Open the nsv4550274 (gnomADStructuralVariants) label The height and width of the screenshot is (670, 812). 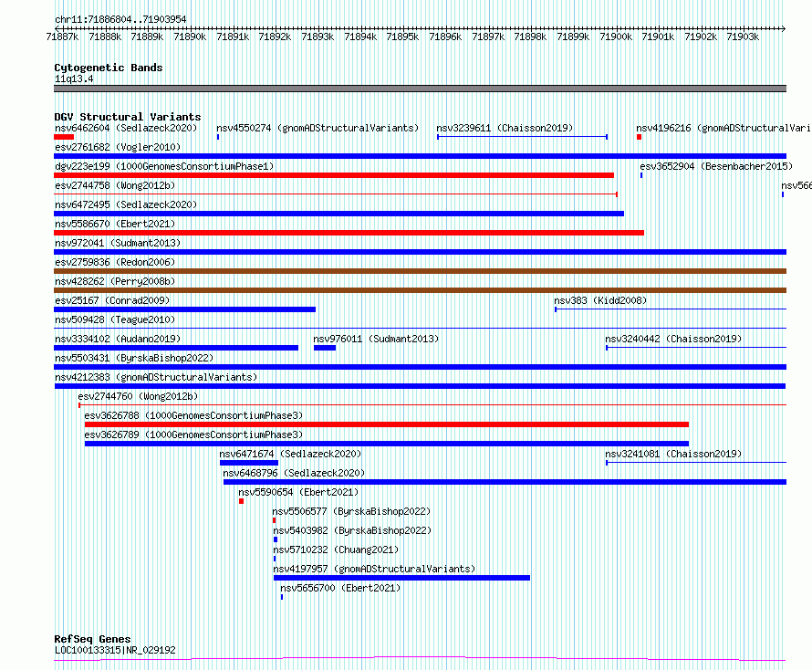318,128
